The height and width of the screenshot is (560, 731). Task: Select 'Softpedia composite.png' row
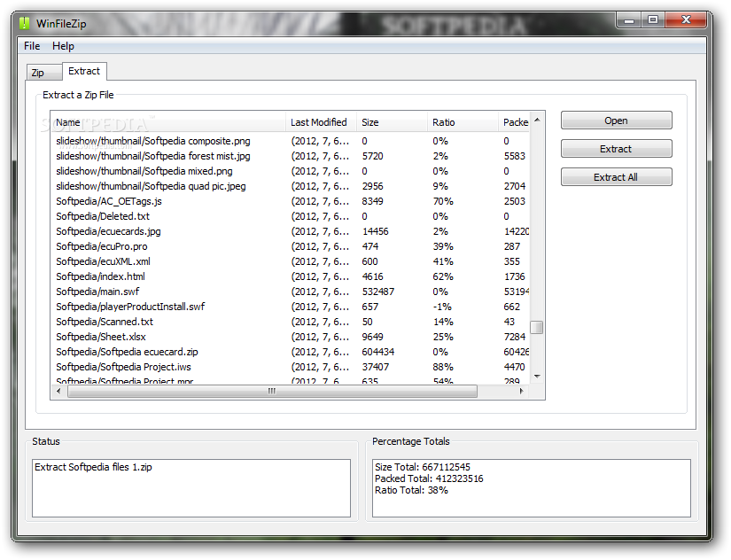(x=290, y=141)
